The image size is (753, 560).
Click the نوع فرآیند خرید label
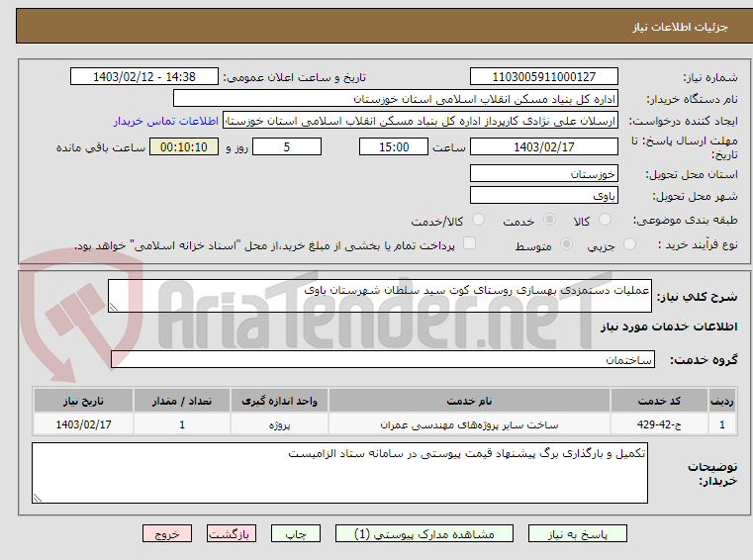(698, 244)
